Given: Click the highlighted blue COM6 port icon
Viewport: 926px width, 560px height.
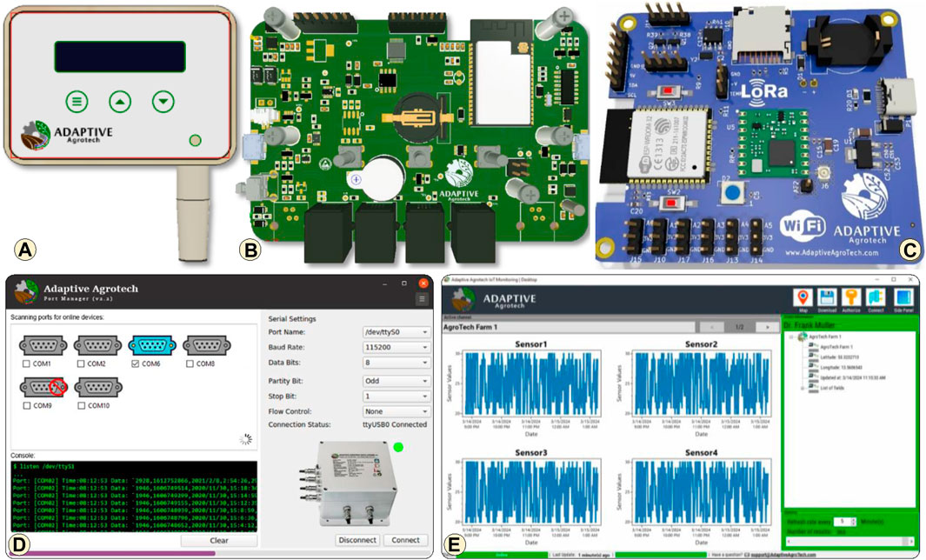Looking at the screenshot, I should (152, 345).
